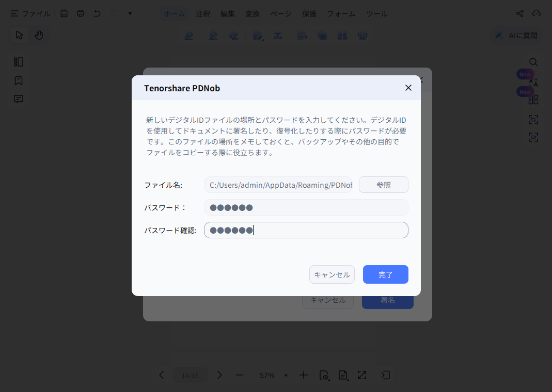
Task: Open the ファイル hamburger menu
Action: click(x=30, y=13)
